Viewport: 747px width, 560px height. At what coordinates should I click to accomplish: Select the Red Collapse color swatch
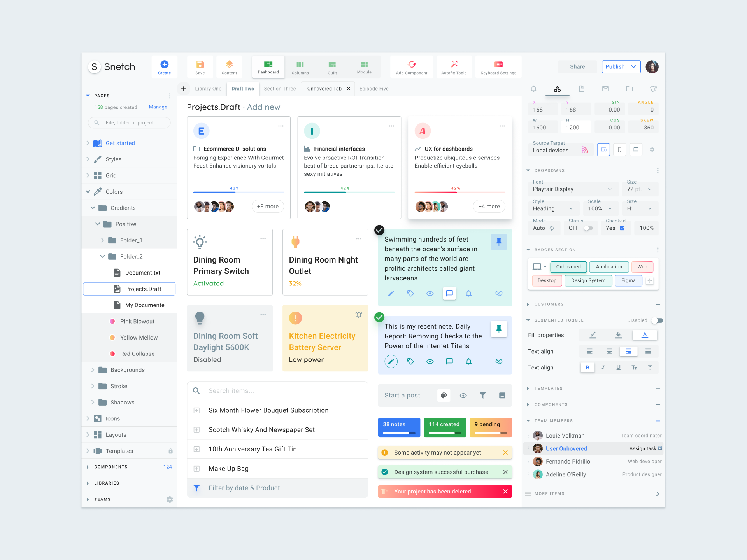coord(112,354)
